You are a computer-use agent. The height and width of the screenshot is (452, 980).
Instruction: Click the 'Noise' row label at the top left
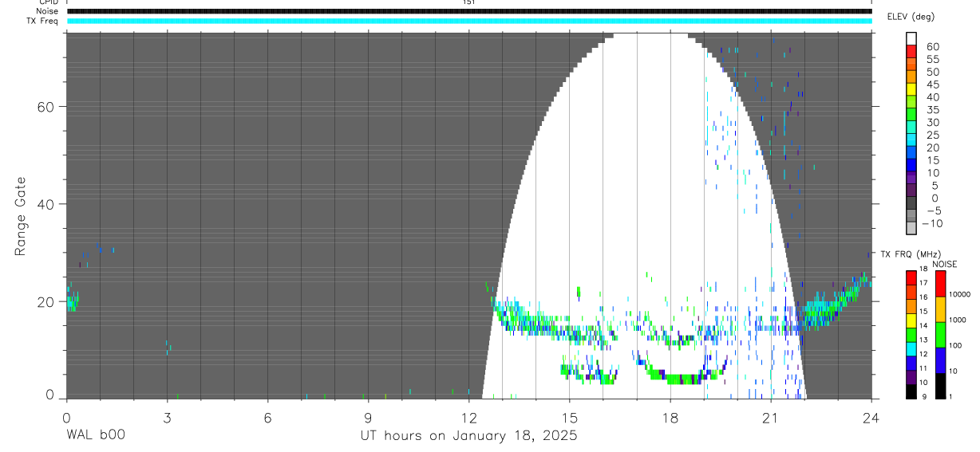[x=45, y=11]
